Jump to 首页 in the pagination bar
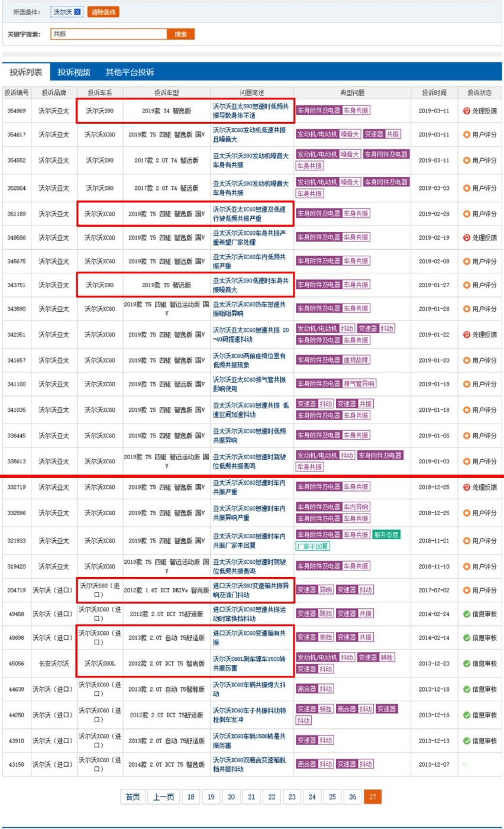The width and height of the screenshot is (504, 829). pyautogui.click(x=133, y=796)
